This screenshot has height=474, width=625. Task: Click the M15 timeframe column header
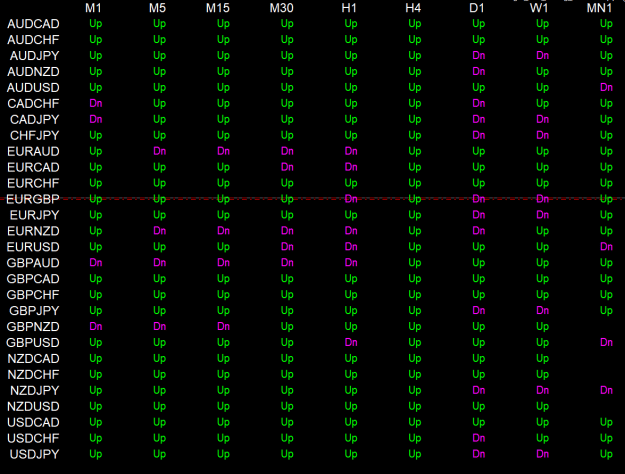tap(218, 8)
